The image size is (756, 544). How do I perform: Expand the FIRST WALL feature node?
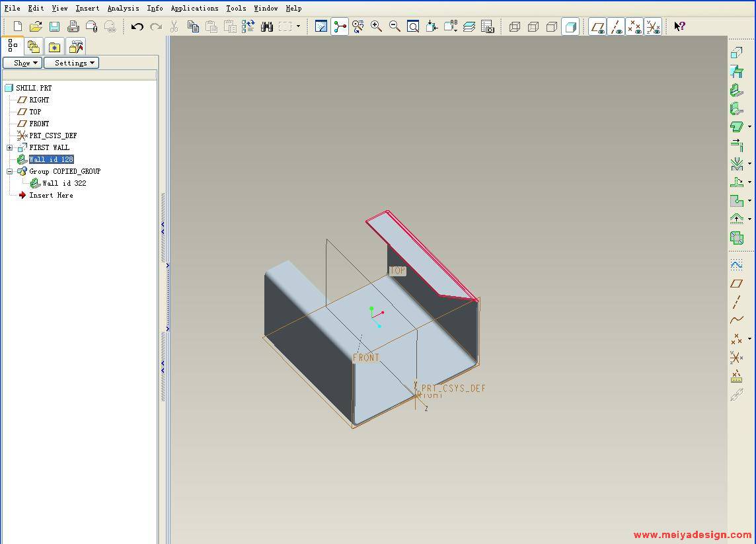point(10,147)
